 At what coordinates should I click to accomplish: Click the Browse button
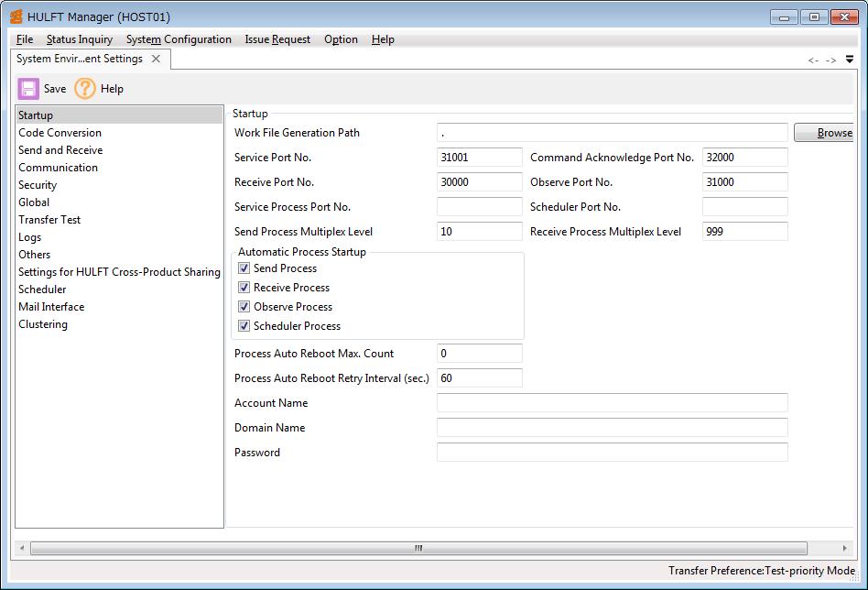point(825,133)
